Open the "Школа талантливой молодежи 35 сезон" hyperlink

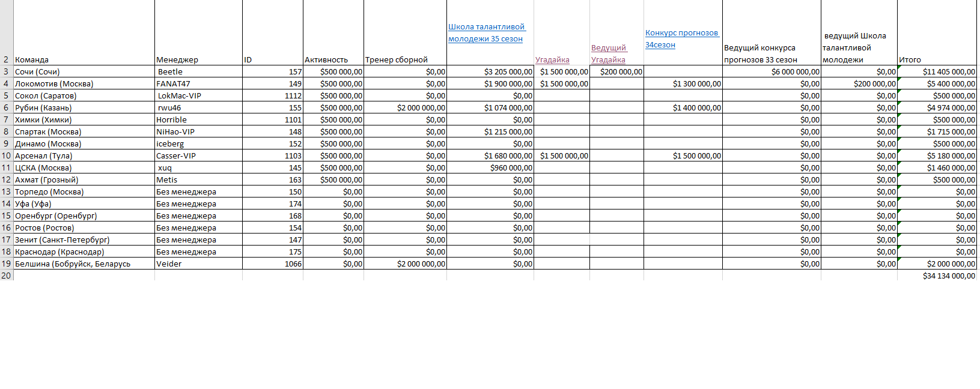(486, 33)
